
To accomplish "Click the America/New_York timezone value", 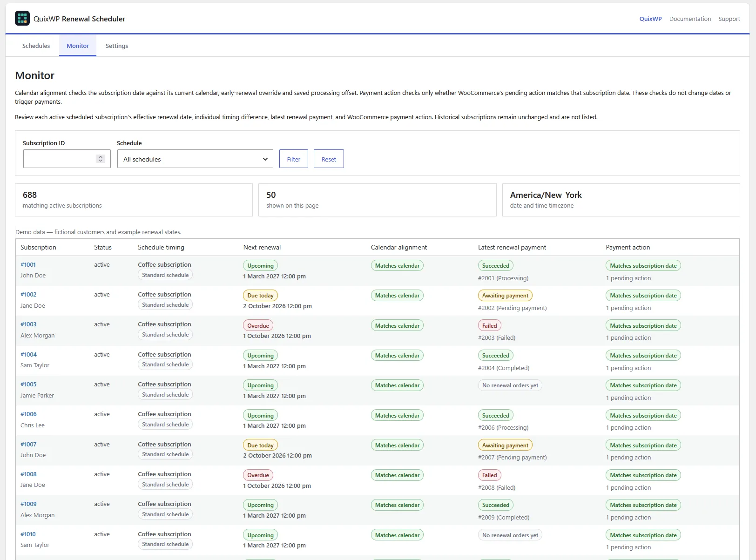I will pyautogui.click(x=546, y=195).
